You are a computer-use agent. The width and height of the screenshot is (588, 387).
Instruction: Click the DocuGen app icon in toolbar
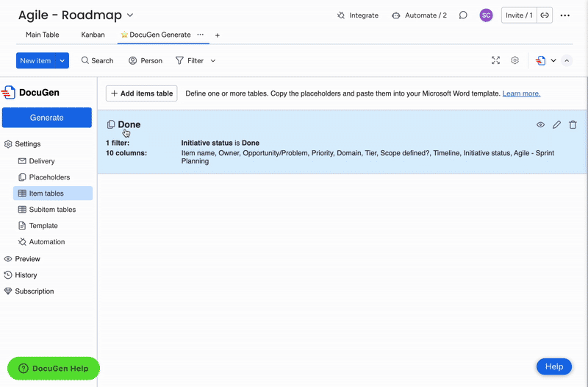540,60
